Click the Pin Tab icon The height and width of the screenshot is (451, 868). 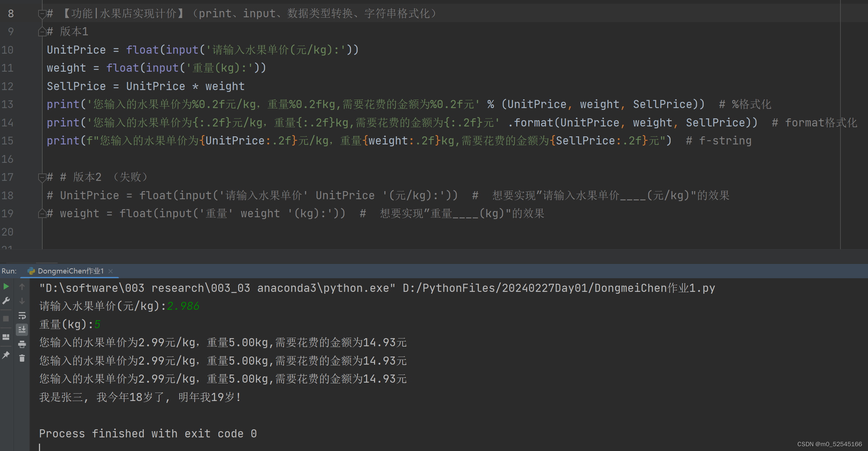point(6,355)
